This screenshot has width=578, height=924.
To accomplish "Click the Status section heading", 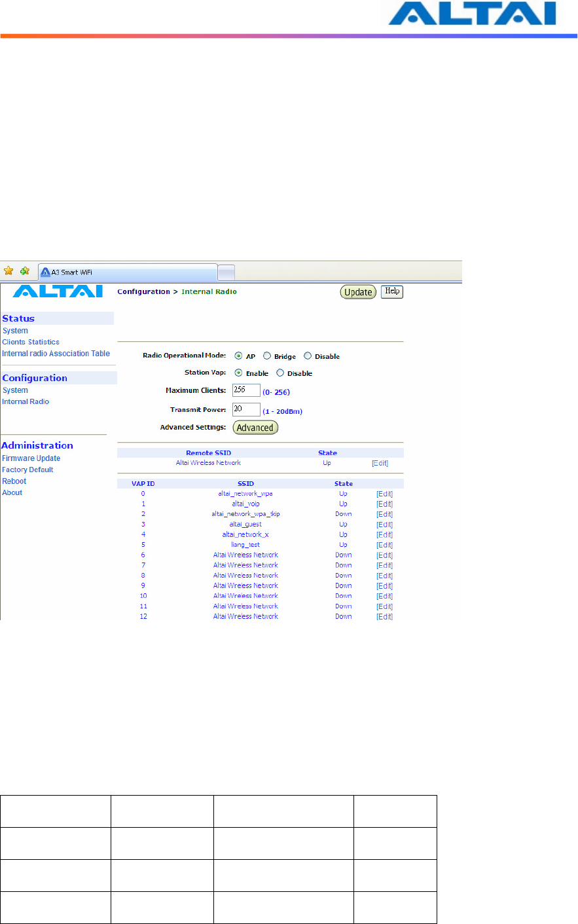I will point(18,318).
